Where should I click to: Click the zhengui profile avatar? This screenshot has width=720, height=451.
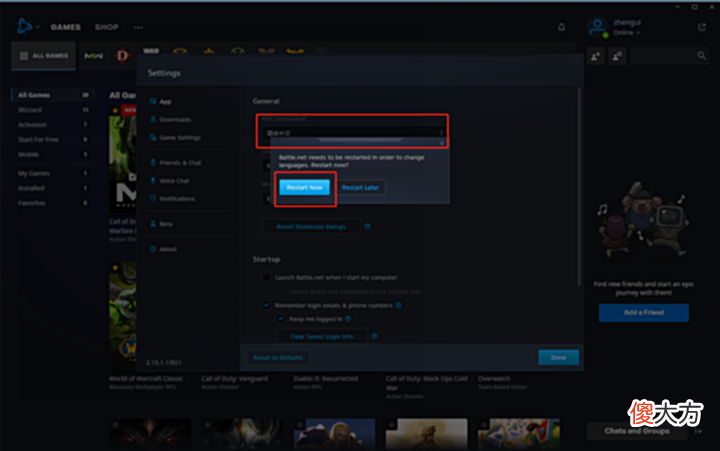click(x=597, y=27)
